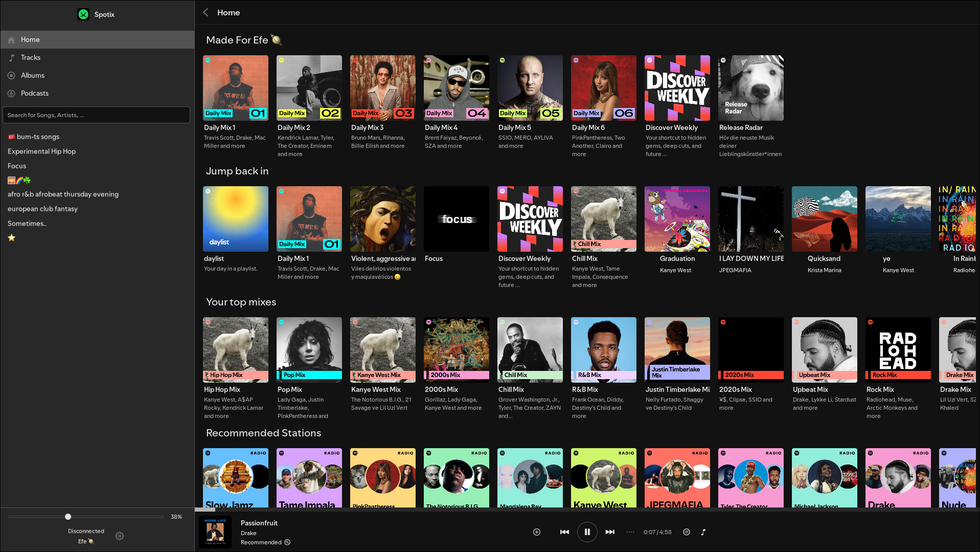Open the Daily Mix 2 cover
The image size is (980, 552).
tap(309, 88)
